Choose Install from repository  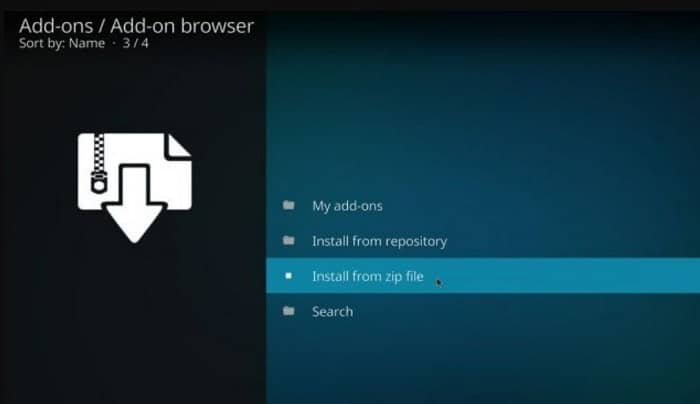[x=379, y=241]
